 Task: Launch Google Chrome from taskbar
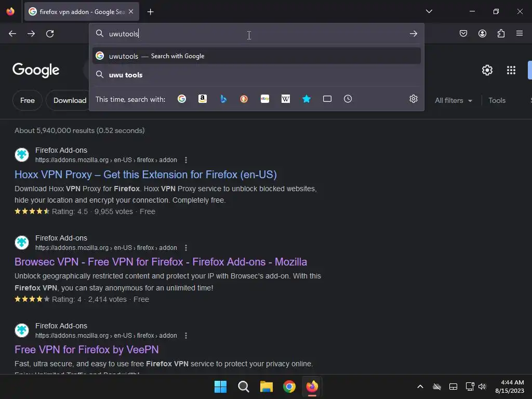tap(289, 387)
